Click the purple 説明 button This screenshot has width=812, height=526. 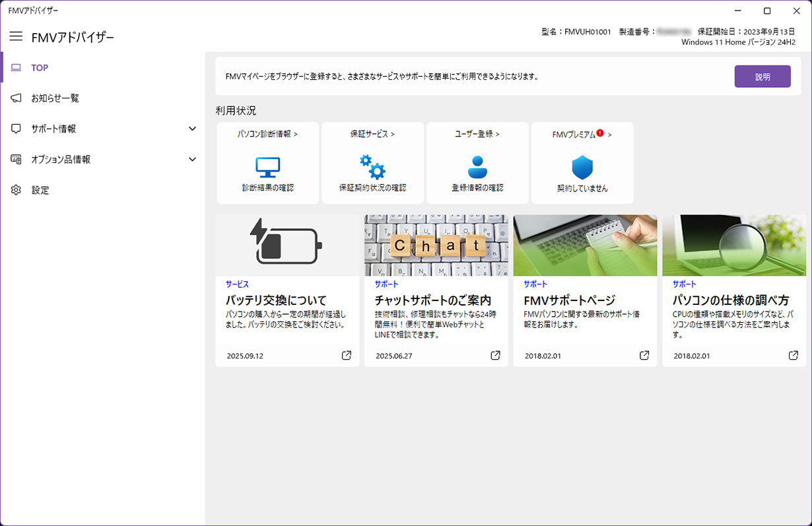coord(762,77)
